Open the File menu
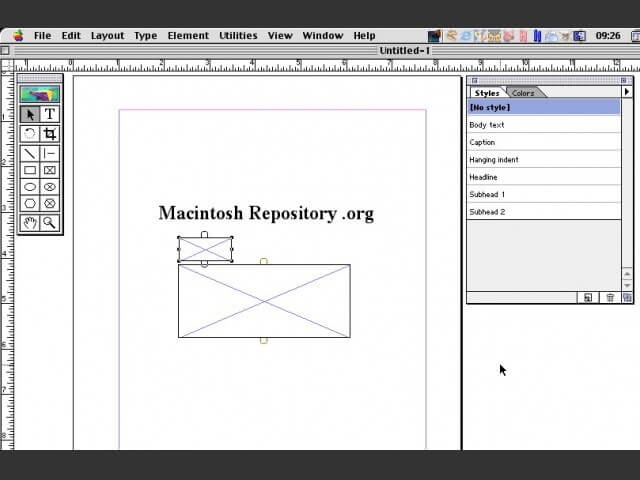The width and height of the screenshot is (640, 480). [42, 36]
